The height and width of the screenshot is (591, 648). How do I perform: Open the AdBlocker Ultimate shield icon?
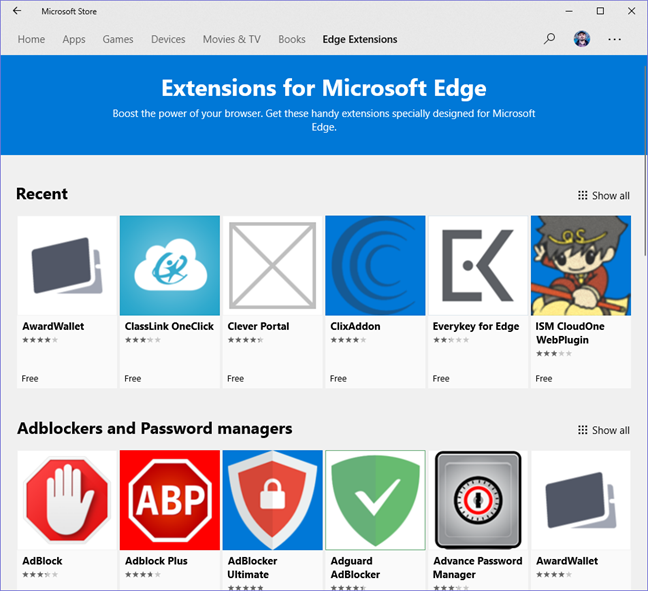pyautogui.click(x=272, y=500)
